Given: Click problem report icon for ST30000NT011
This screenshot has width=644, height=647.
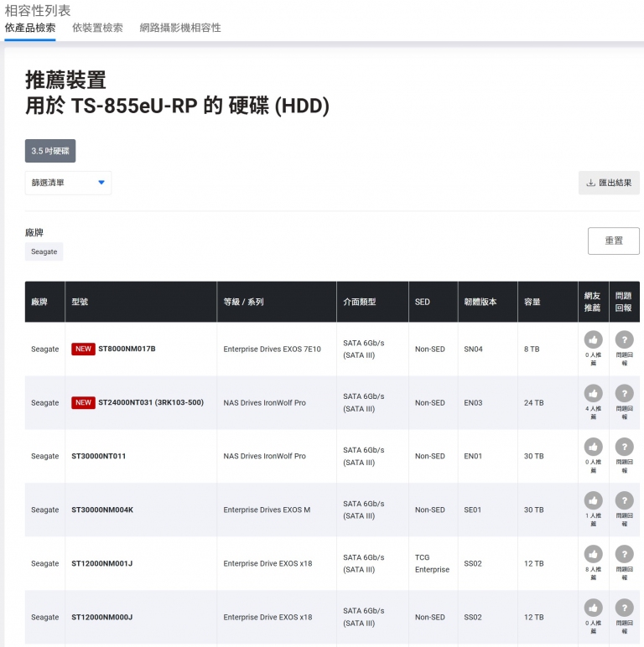Looking at the screenshot, I should 624,447.
